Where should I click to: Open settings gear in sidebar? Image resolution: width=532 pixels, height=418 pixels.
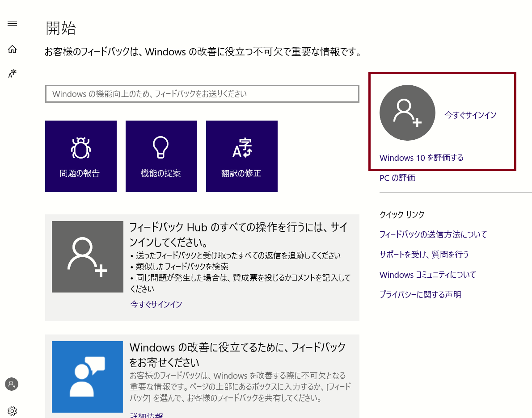click(12, 411)
